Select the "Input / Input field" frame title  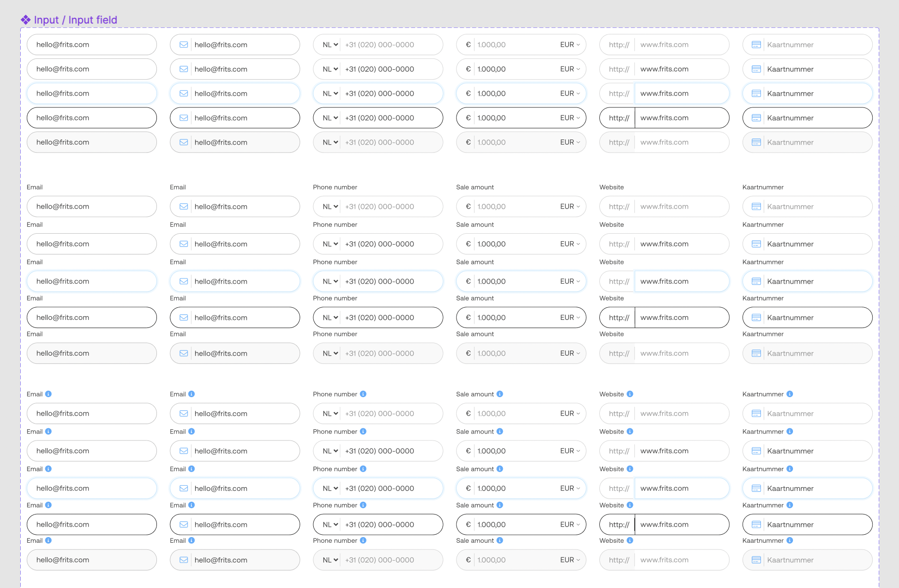[75, 20]
